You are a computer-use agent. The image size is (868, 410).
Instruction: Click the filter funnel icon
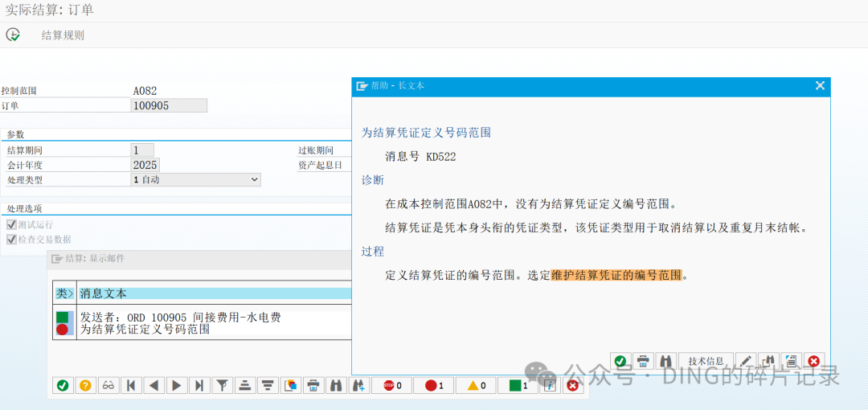222,384
